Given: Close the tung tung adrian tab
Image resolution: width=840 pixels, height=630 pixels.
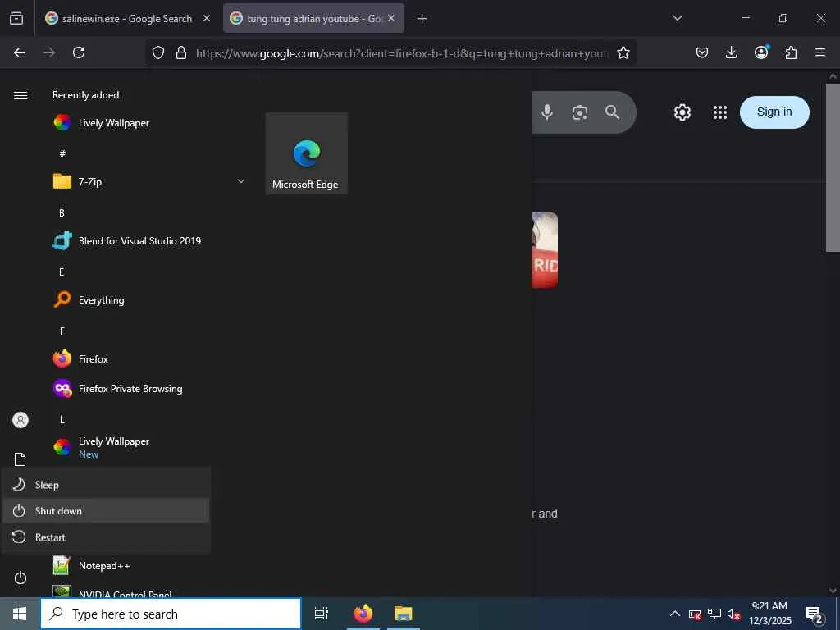Looking at the screenshot, I should pyautogui.click(x=391, y=18).
